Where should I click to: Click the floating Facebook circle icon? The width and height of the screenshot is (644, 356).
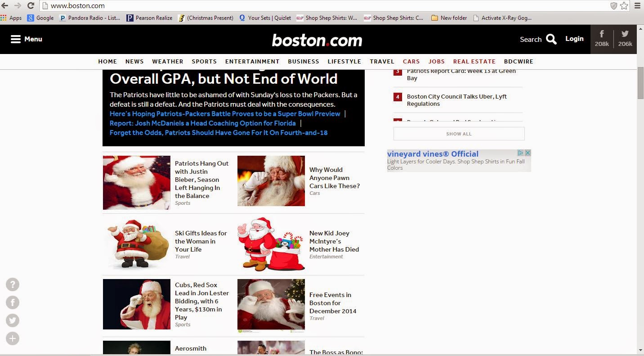pos(13,302)
